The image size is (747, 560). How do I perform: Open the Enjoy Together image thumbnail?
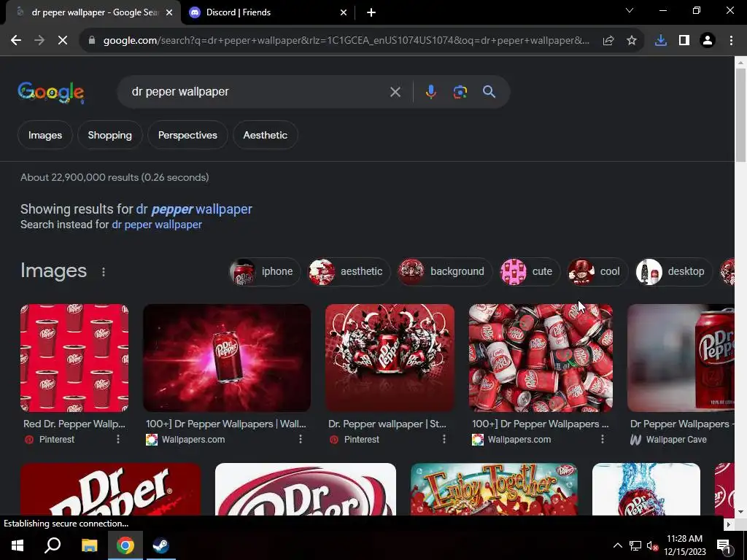coord(494,489)
